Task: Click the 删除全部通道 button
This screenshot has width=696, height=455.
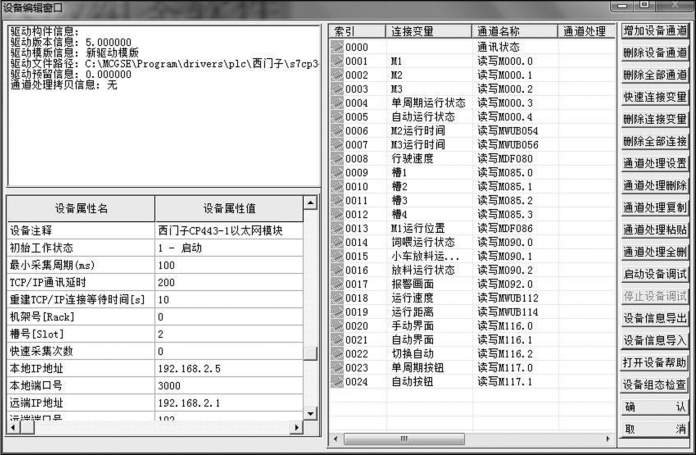Action: tap(655, 75)
